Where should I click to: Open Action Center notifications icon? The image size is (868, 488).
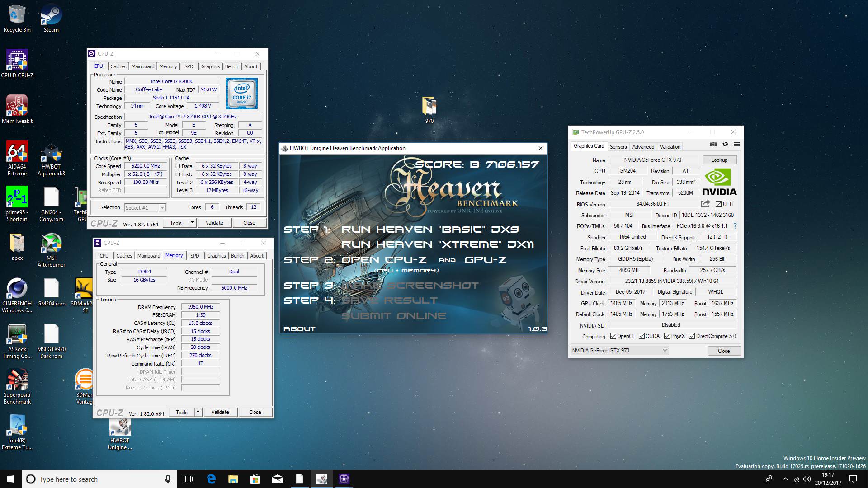pyautogui.click(x=853, y=479)
